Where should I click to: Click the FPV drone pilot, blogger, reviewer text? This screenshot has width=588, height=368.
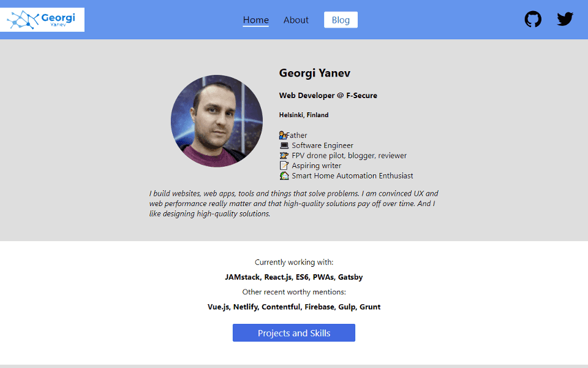click(349, 155)
